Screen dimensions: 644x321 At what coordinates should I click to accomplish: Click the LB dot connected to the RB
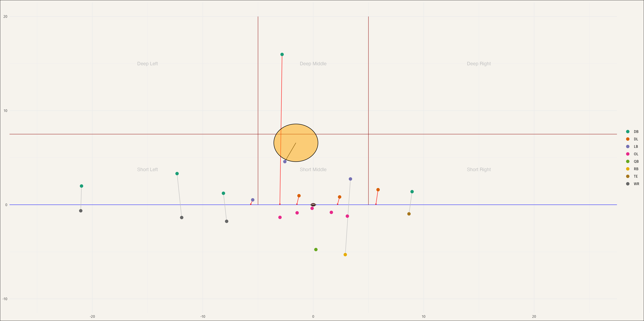coord(350,179)
